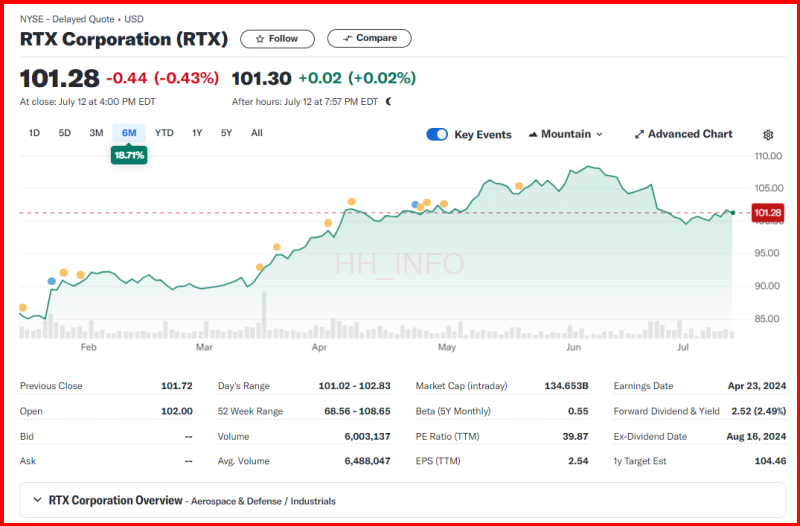This screenshot has height=526, width=800.
Task: Switch chart to 5Y range
Action: pos(227,133)
